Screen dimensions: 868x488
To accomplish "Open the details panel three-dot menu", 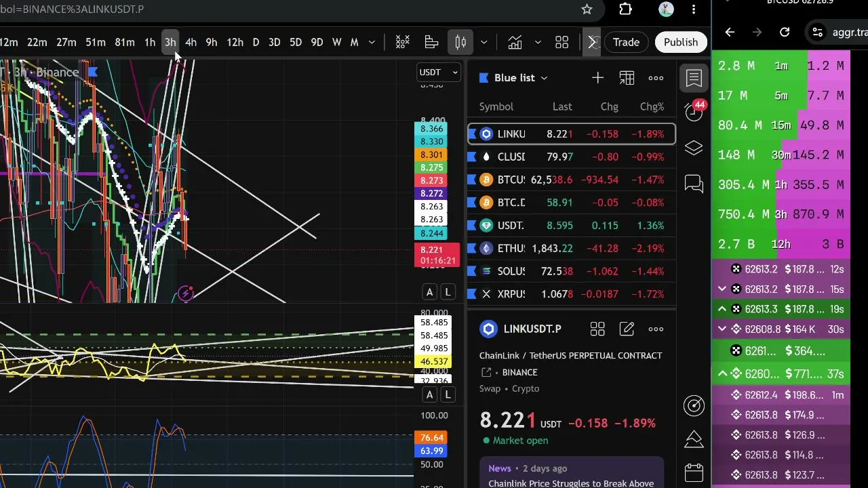I will [656, 329].
